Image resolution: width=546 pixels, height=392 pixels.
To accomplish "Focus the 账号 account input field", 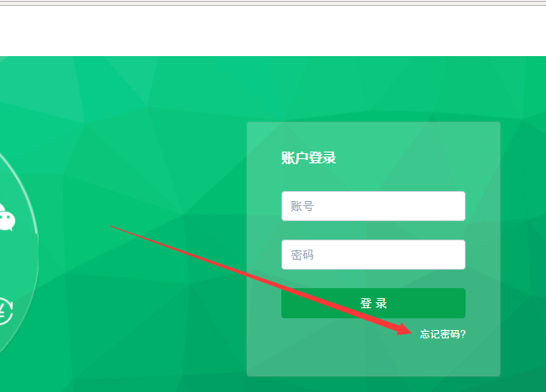I will click(373, 206).
